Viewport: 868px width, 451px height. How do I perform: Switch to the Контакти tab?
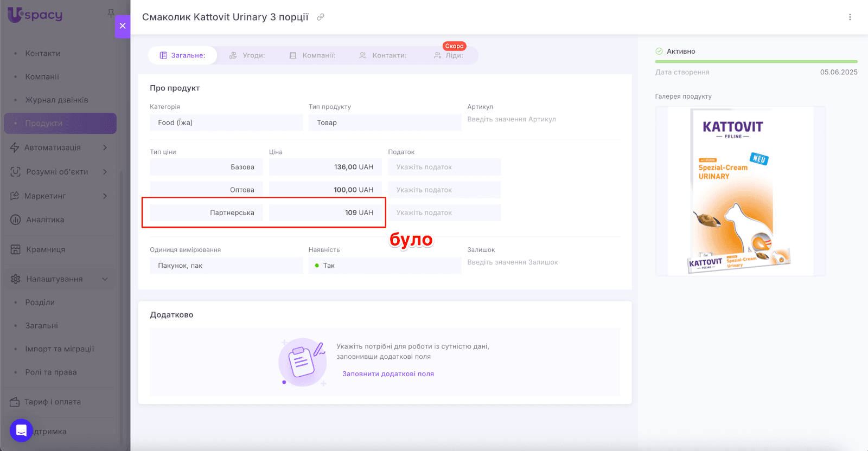coord(383,55)
